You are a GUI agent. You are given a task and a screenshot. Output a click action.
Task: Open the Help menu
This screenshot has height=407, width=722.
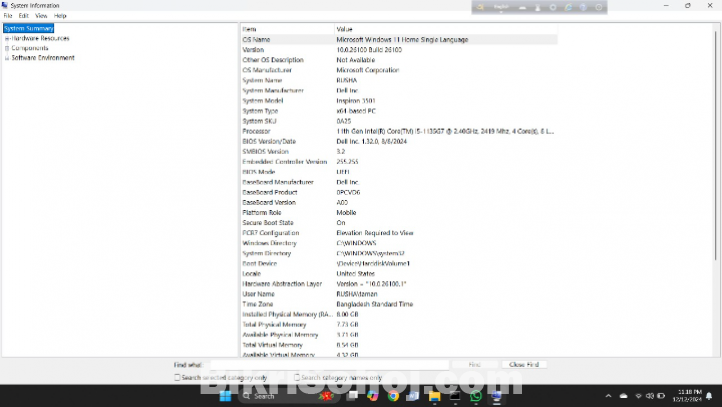(x=60, y=16)
